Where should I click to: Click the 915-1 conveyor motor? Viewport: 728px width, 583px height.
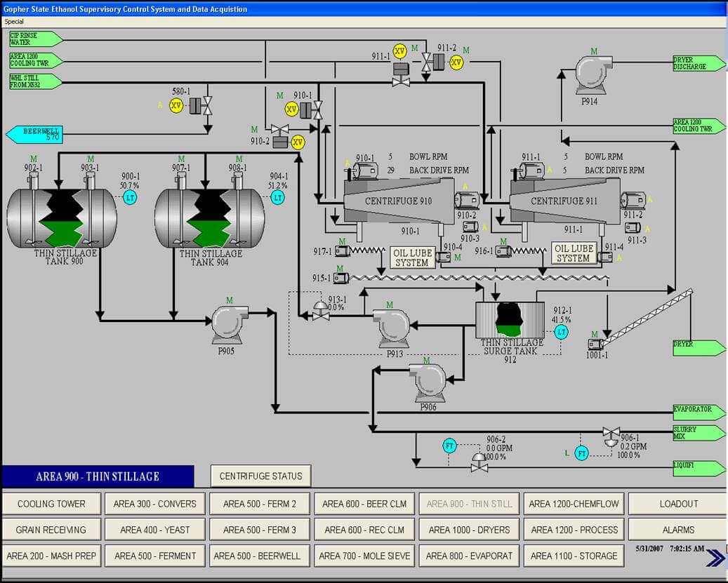[340, 278]
